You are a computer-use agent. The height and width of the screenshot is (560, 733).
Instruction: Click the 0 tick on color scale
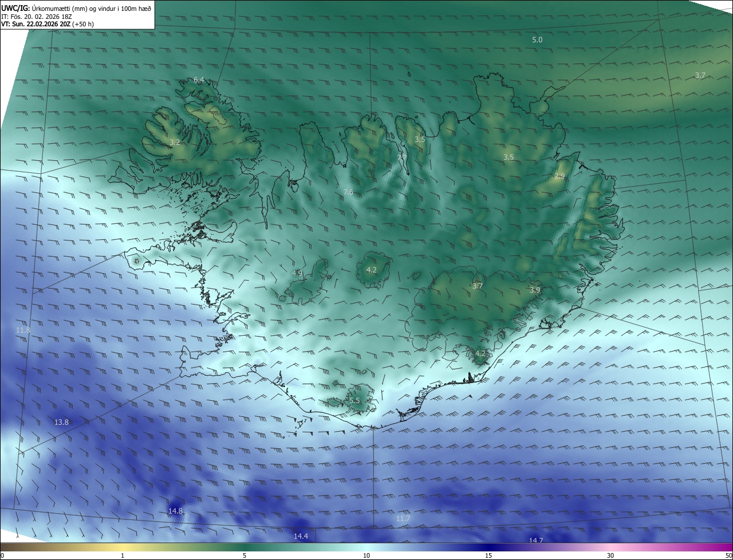(x=2, y=555)
